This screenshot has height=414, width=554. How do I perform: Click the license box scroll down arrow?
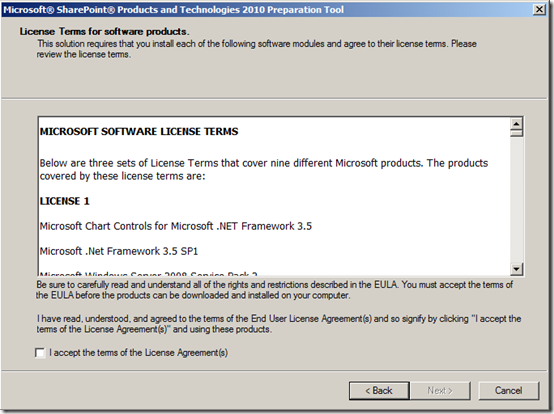[516, 269]
